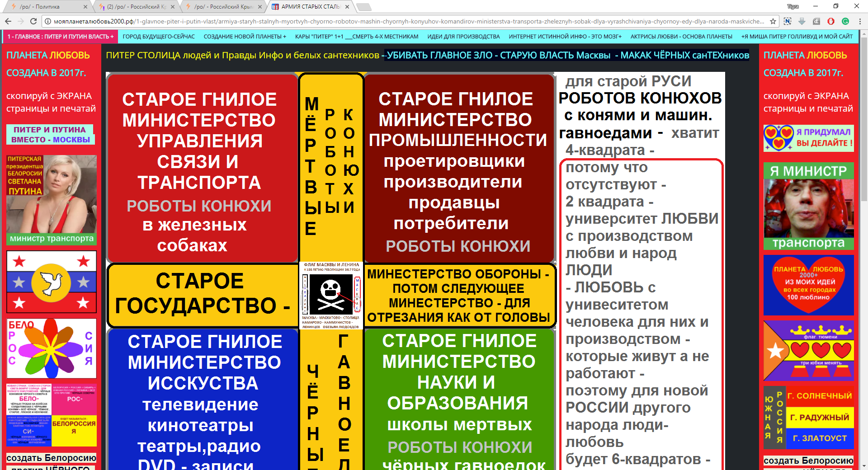
Task: Click the 'университет ЛЮБВИ' text line
Action: (x=642, y=219)
